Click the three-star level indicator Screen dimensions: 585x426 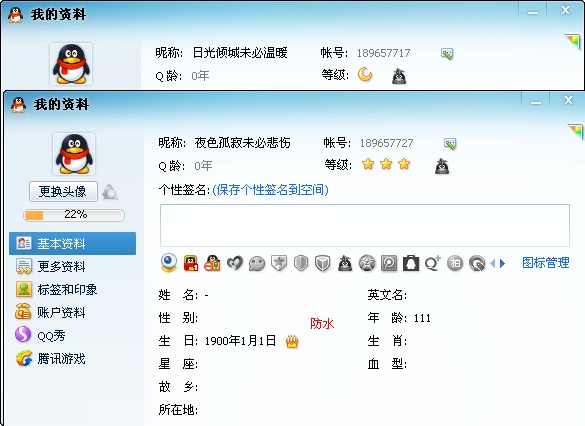pyautogui.click(x=386, y=164)
